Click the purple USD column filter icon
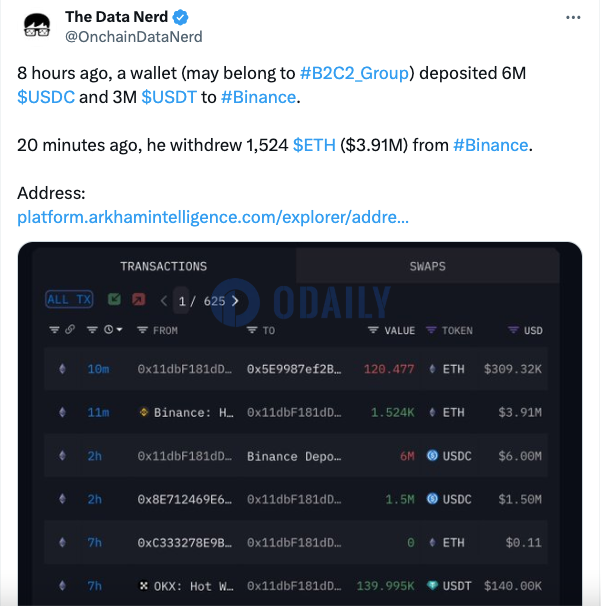 [x=513, y=330]
